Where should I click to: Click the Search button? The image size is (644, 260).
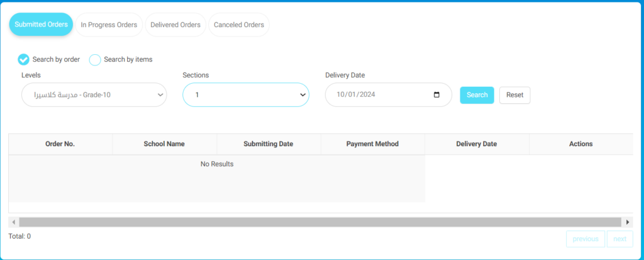click(477, 95)
